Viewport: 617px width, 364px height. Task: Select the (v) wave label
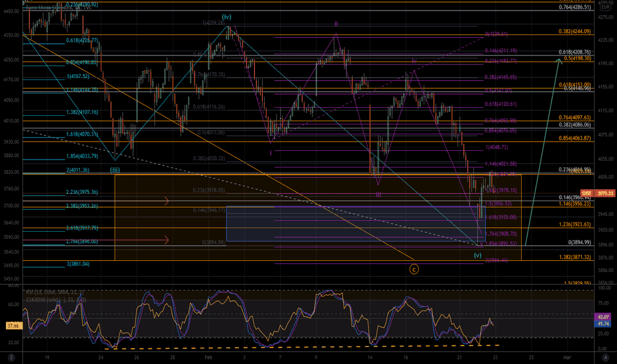[477, 255]
